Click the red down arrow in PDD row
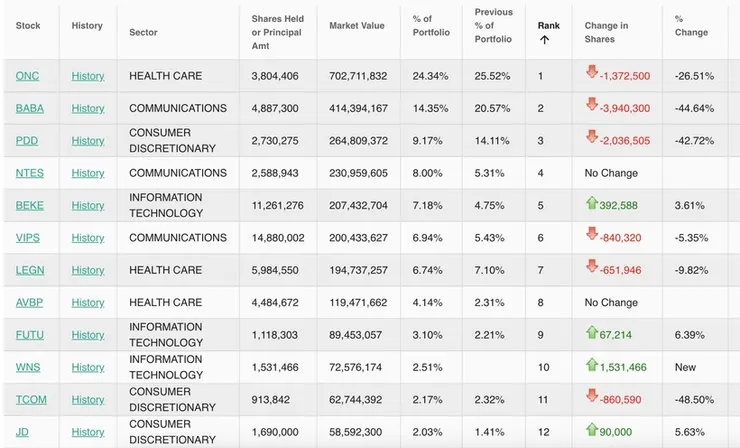 coord(592,139)
